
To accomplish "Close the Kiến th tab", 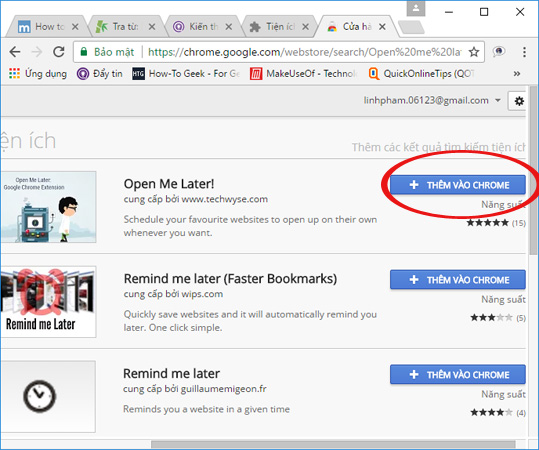I will point(229,26).
